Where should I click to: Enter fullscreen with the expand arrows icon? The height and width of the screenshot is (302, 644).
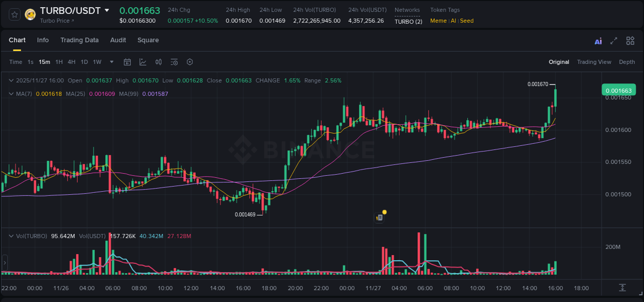pyautogui.click(x=613, y=40)
